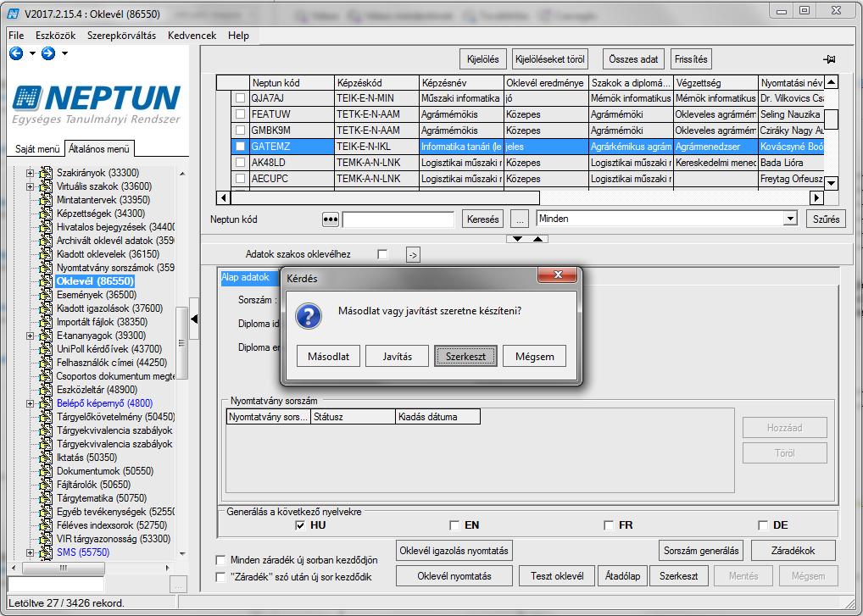Check Minden záradék új sorban kezdődjön

click(x=220, y=560)
